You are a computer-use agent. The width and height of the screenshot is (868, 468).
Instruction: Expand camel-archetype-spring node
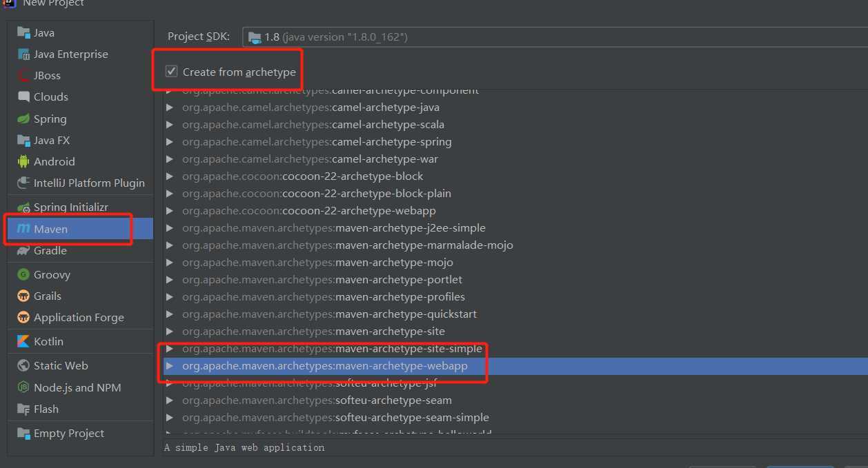coord(170,142)
